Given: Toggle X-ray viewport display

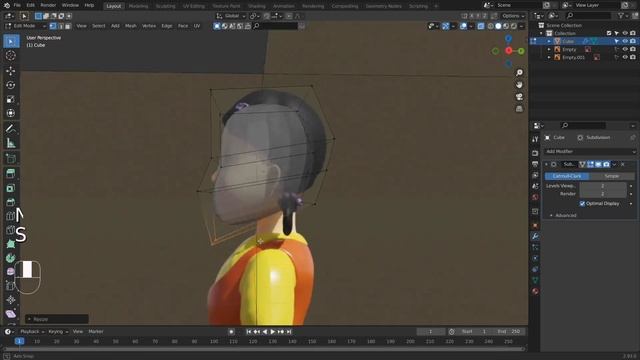Looking at the screenshot, I should [x=481, y=26].
